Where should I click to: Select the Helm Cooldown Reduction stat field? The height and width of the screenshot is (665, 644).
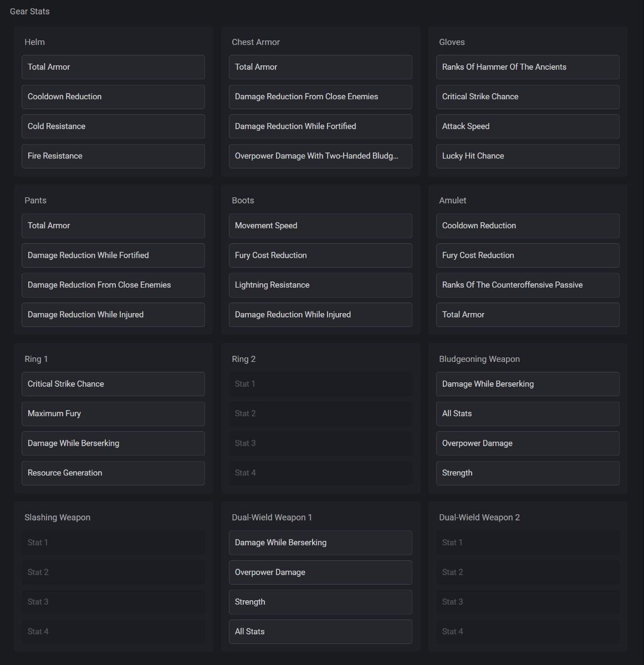pyautogui.click(x=113, y=96)
